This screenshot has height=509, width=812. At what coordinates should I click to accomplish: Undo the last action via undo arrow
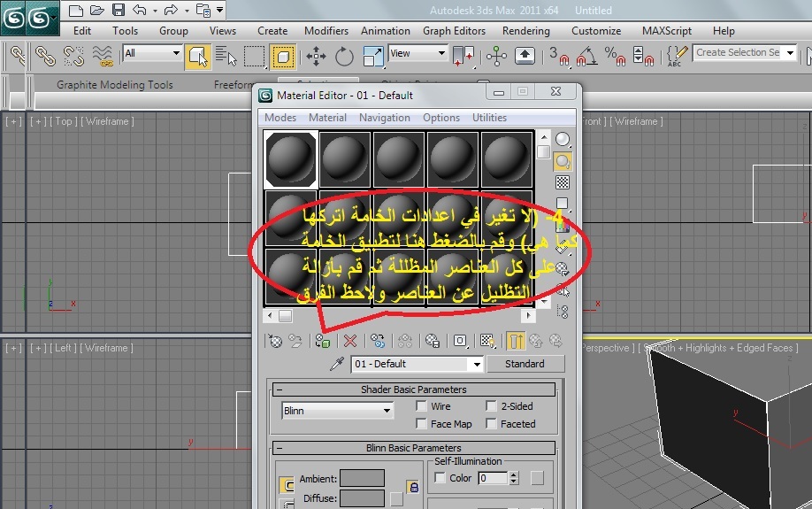point(139,10)
